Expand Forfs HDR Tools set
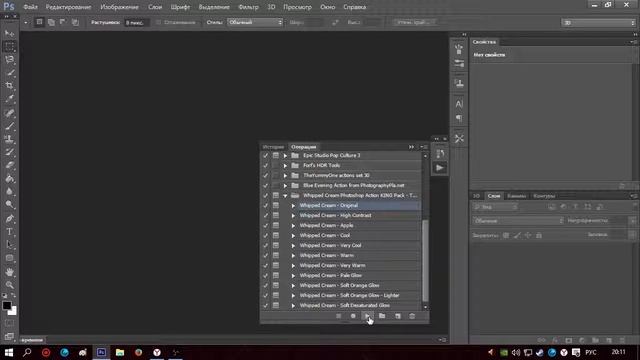This screenshot has width=640, height=360. coord(285,165)
